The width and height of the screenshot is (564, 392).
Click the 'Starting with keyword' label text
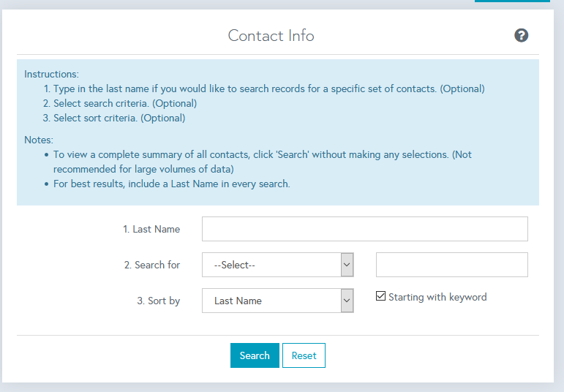pos(437,297)
